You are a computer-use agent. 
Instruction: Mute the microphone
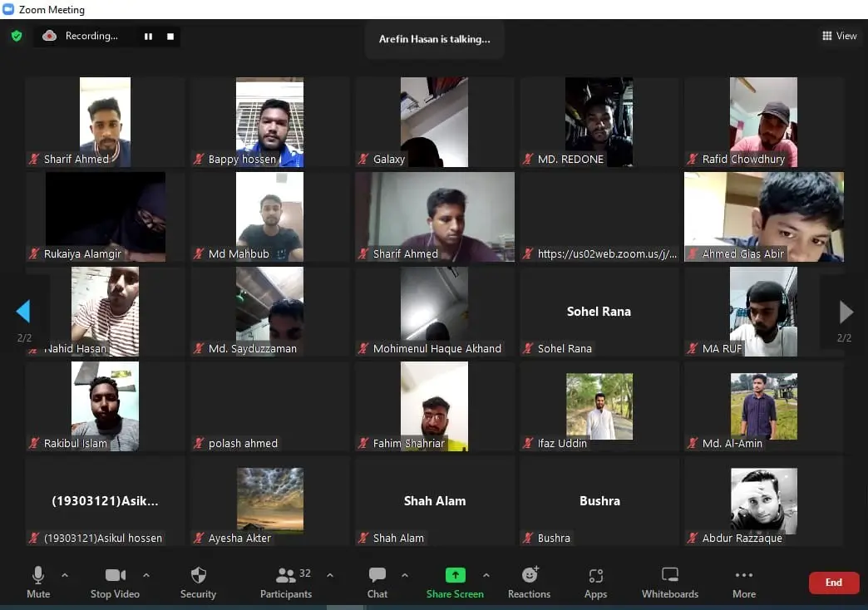click(38, 582)
